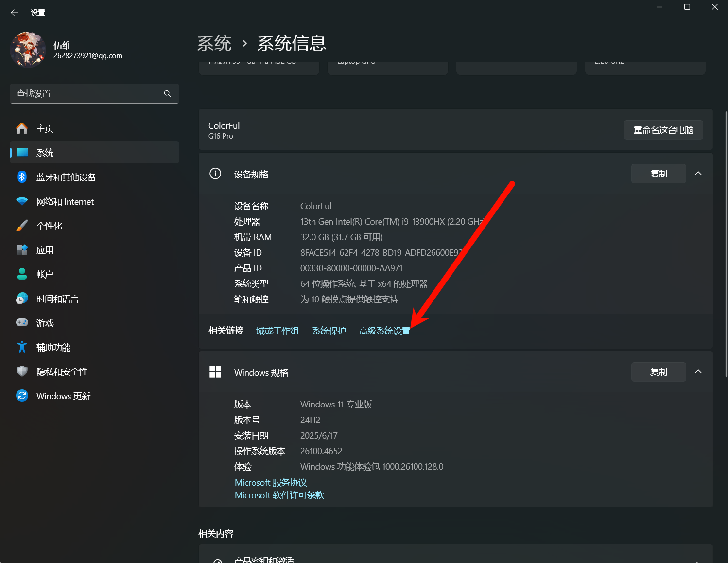Click the 操作系统版本 value 26100.4652
This screenshot has height=563, width=728.
[321, 451]
